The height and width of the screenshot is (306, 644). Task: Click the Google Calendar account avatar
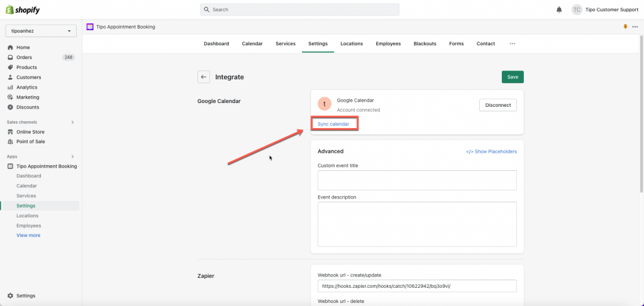325,104
